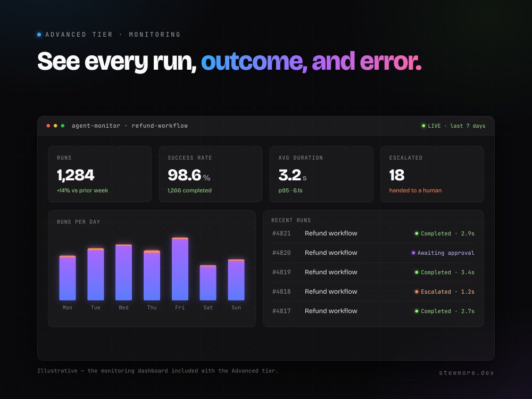Select the Mon bar in chart
Viewport: 532px width, 399px height.
(68, 278)
